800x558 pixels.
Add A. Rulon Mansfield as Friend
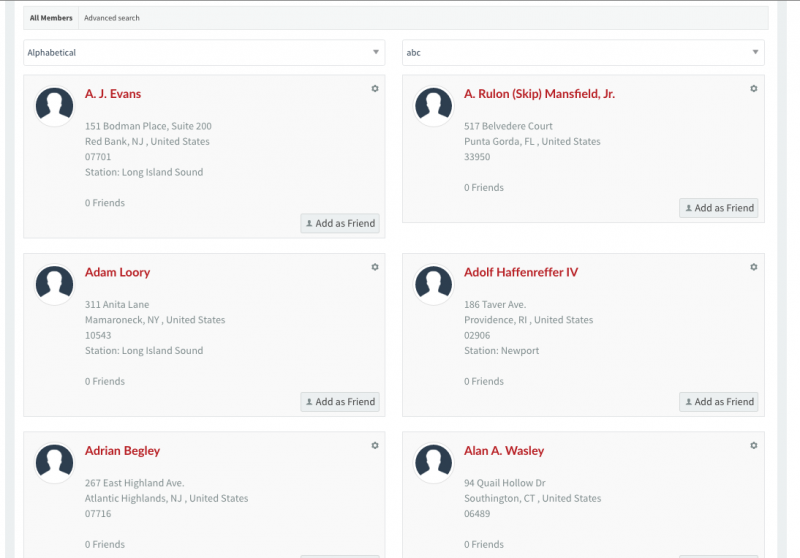pos(719,208)
